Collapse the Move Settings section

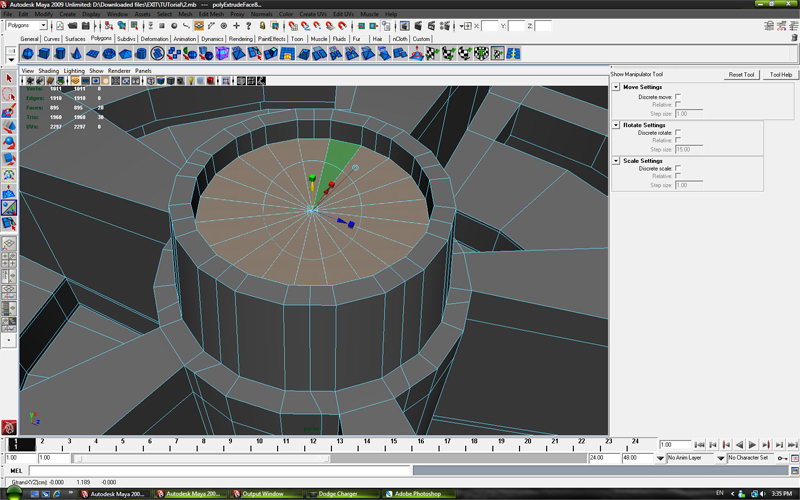pyautogui.click(x=616, y=87)
